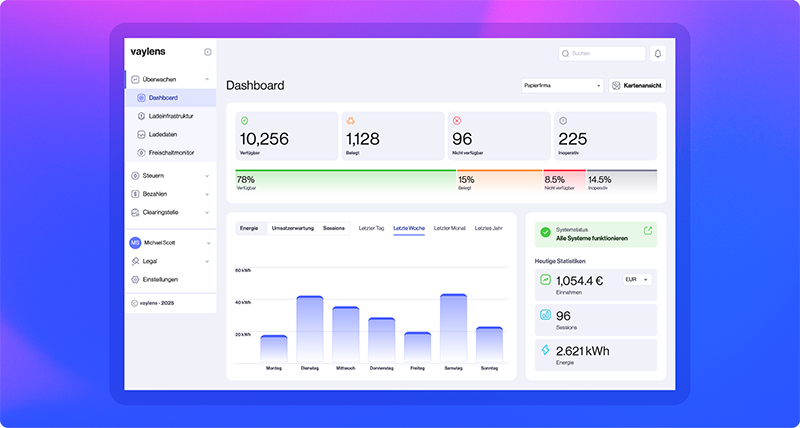The width and height of the screenshot is (800, 428).
Task: Click the 2.621 kWh Energie value
Action: coord(583,351)
